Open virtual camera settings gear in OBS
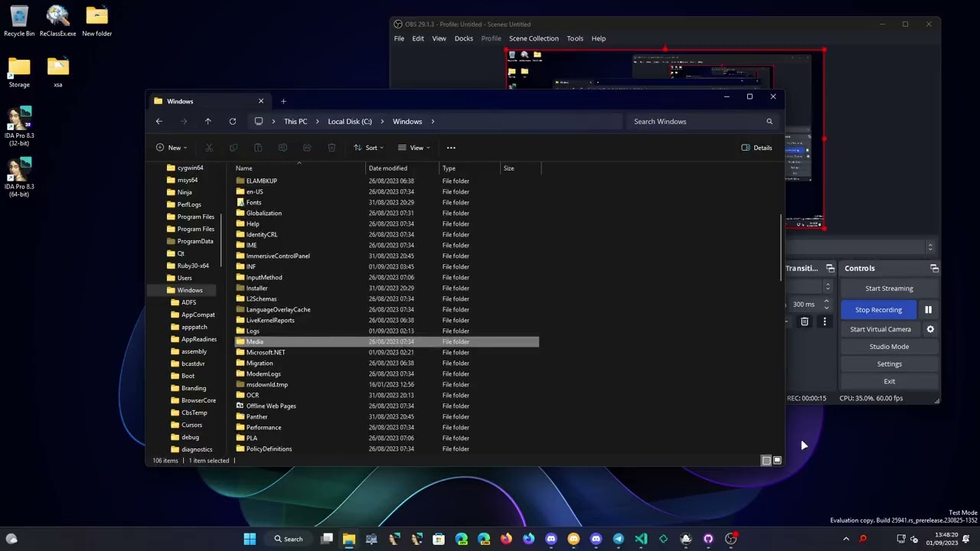 pos(930,329)
